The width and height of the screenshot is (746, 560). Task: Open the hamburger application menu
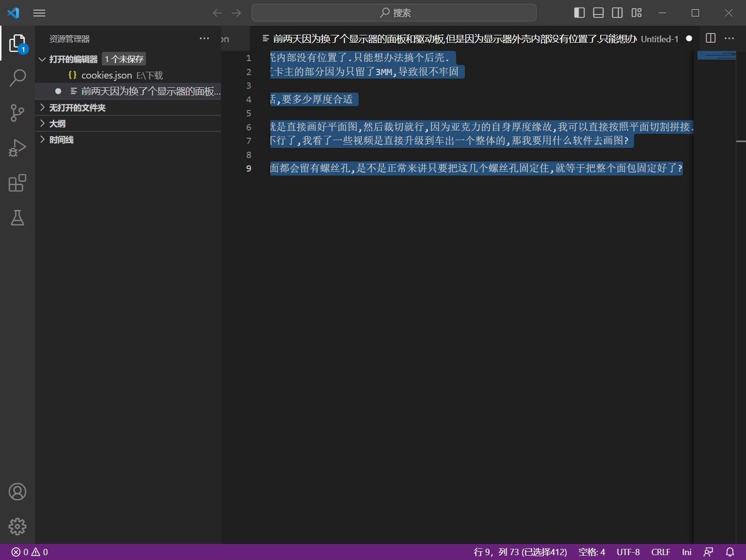(x=39, y=13)
